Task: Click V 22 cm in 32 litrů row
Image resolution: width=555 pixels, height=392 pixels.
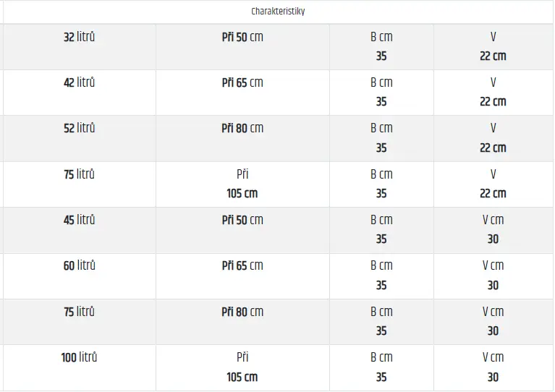Action: [493, 46]
